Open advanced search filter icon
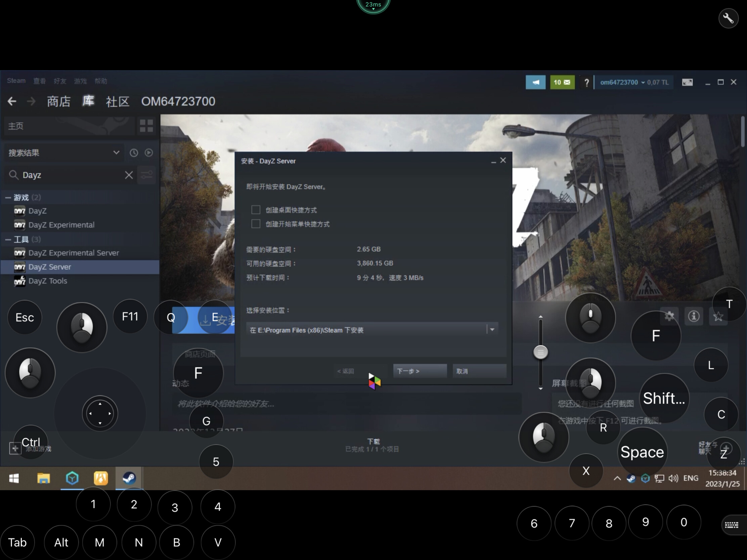The width and height of the screenshot is (747, 560). pos(146,175)
